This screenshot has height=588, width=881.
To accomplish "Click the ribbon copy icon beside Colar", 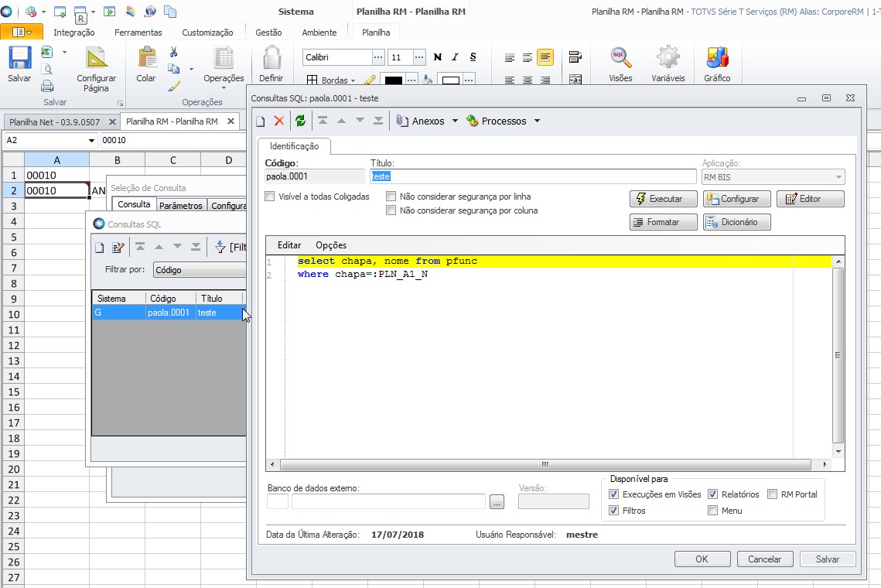I will [174, 69].
